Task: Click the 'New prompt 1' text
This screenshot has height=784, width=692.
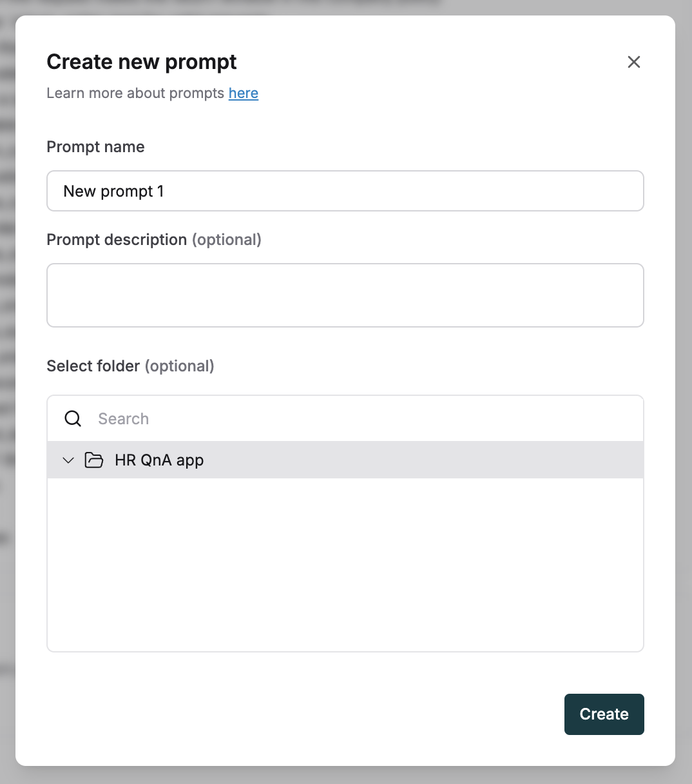Action: pos(113,191)
